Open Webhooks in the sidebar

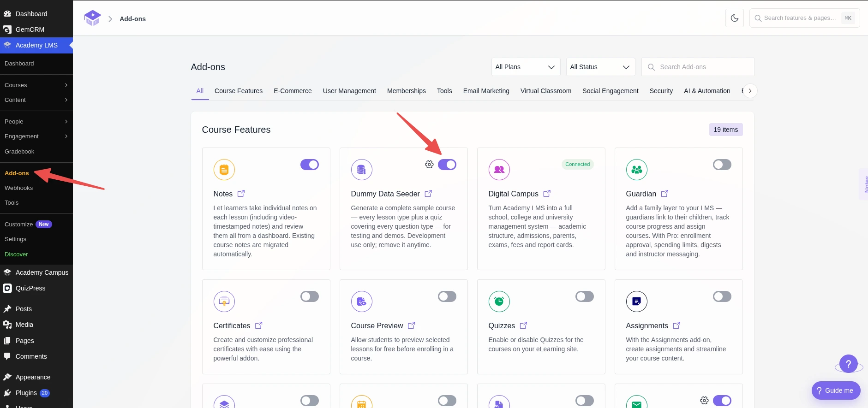click(19, 188)
